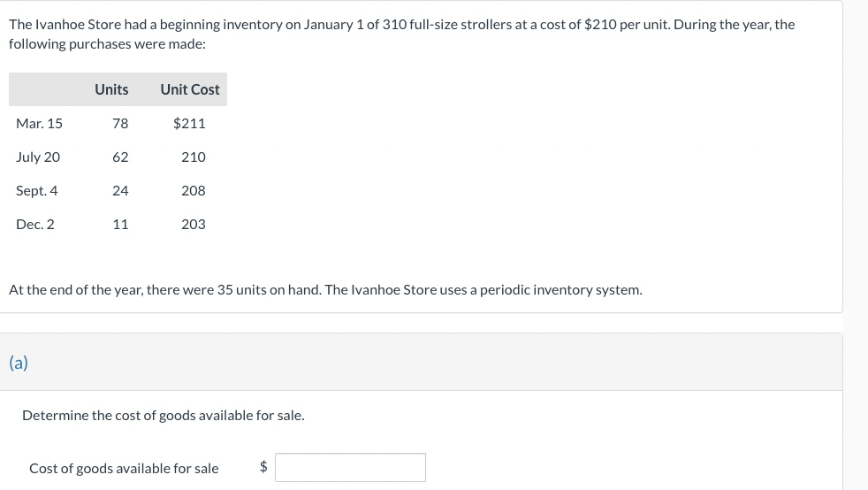Click the 24 units cell
This screenshot has width=868, height=490.
click(120, 191)
